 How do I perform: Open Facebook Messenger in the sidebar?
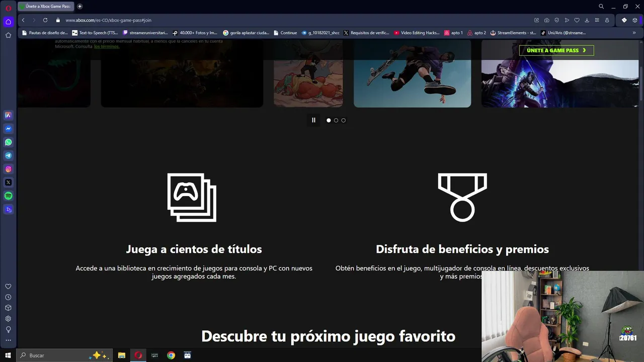pos(8,129)
